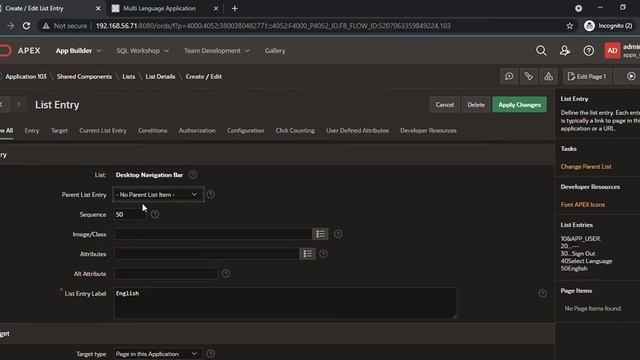Reload the browser page

pos(26,26)
